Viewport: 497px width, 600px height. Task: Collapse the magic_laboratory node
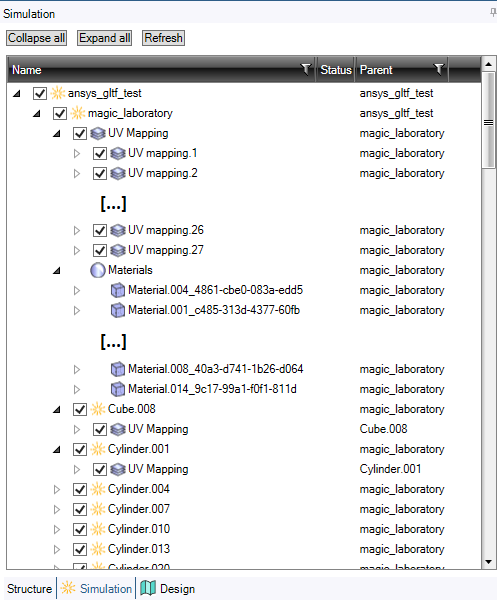tap(37, 113)
